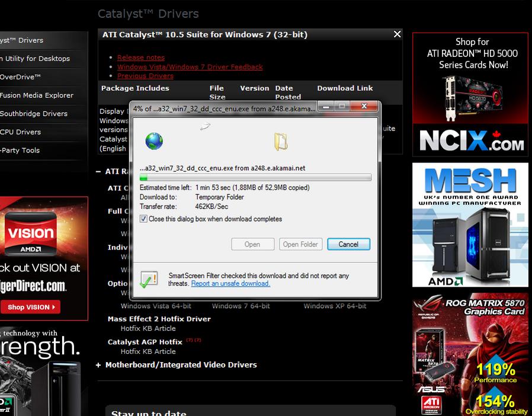The width and height of the screenshot is (532, 416).
Task: Click the Transfer rate value 462KB/Sec
Action: tap(211, 206)
